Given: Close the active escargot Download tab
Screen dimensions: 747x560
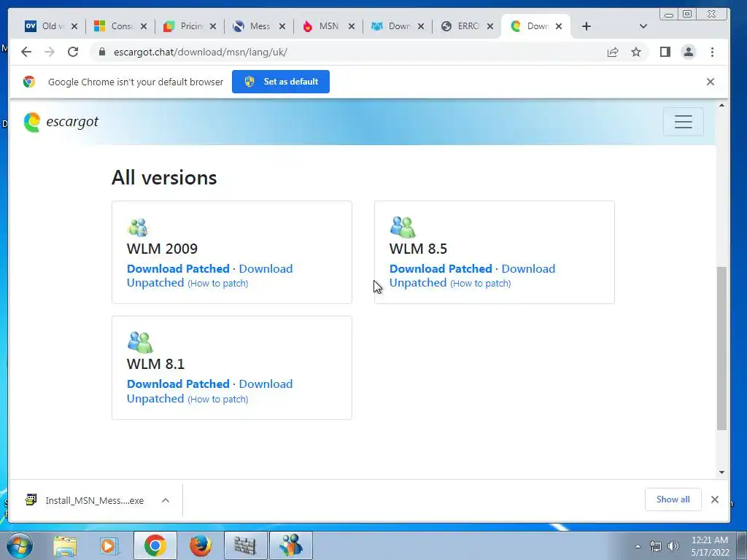Looking at the screenshot, I should [x=559, y=26].
